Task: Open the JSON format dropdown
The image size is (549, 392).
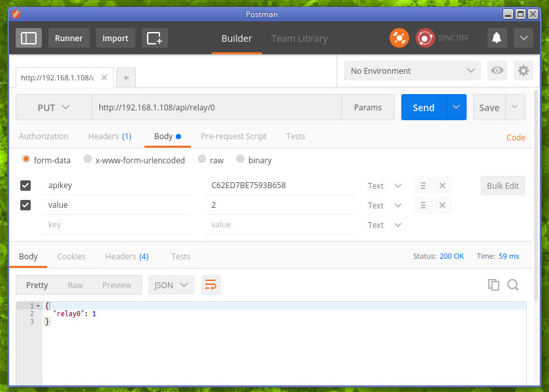Action: pyautogui.click(x=171, y=285)
